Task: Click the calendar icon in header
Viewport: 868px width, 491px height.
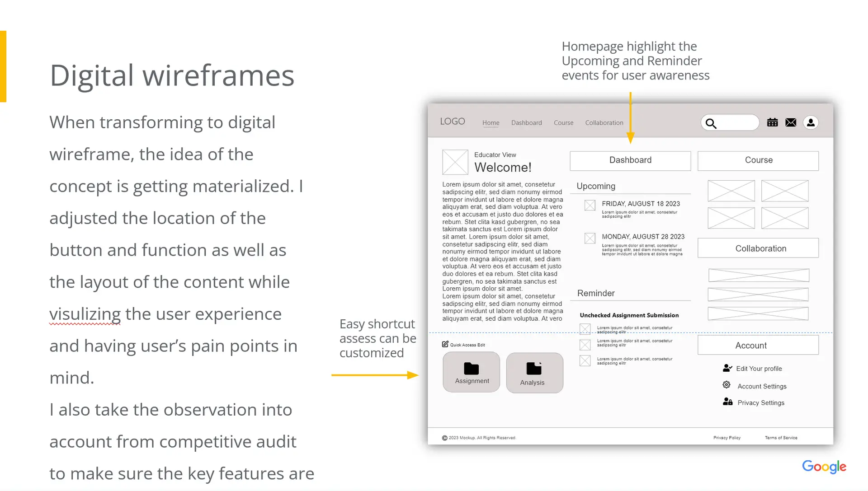Action: click(772, 122)
